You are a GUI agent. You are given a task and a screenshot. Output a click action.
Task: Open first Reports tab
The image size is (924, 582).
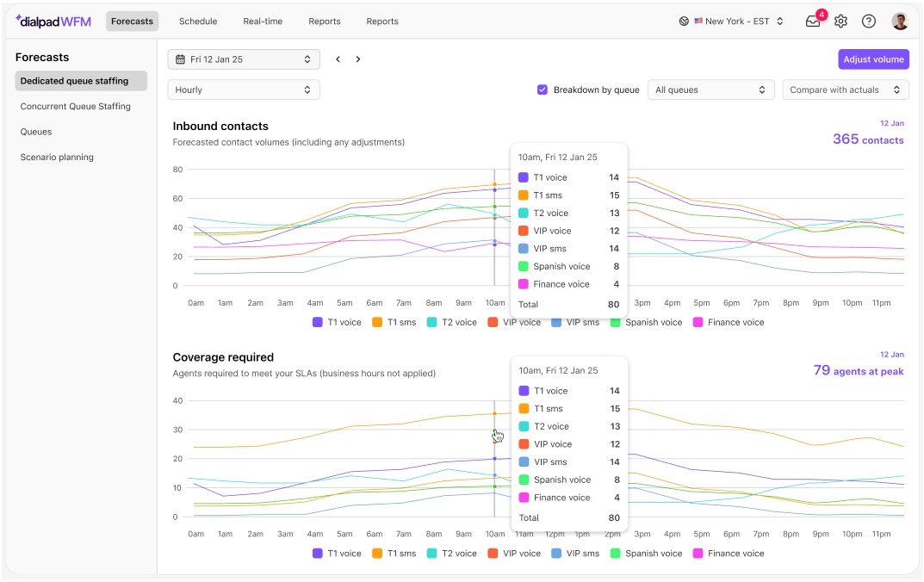(x=325, y=22)
